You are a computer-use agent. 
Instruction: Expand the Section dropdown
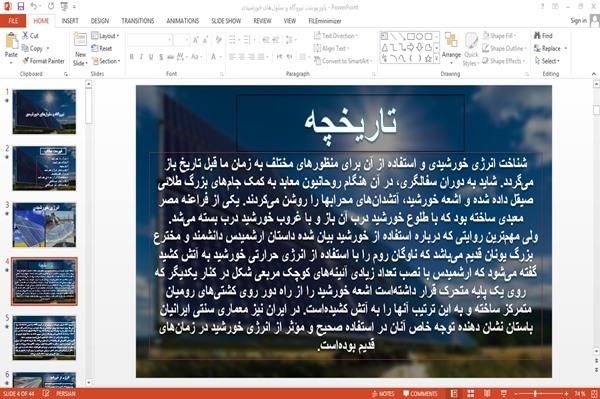click(106, 61)
